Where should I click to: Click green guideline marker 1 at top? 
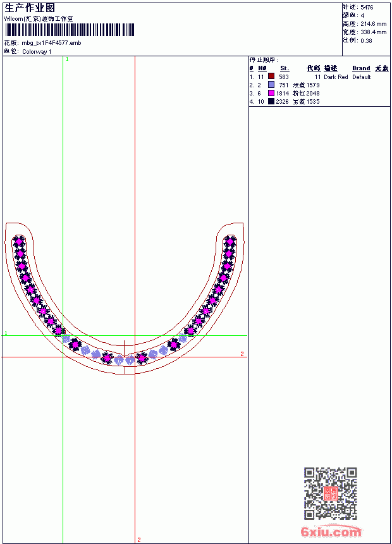(x=67, y=59)
